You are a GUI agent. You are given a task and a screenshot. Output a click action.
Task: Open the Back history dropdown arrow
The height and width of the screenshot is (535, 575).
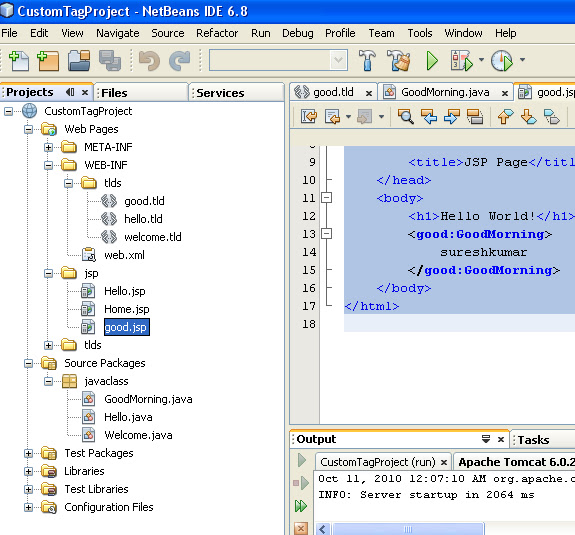pyautogui.click(x=348, y=117)
